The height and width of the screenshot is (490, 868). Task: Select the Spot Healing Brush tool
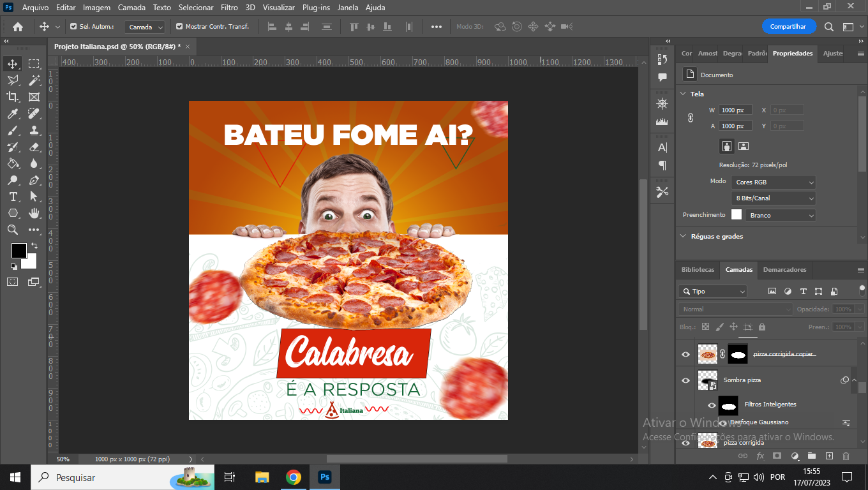coord(34,114)
